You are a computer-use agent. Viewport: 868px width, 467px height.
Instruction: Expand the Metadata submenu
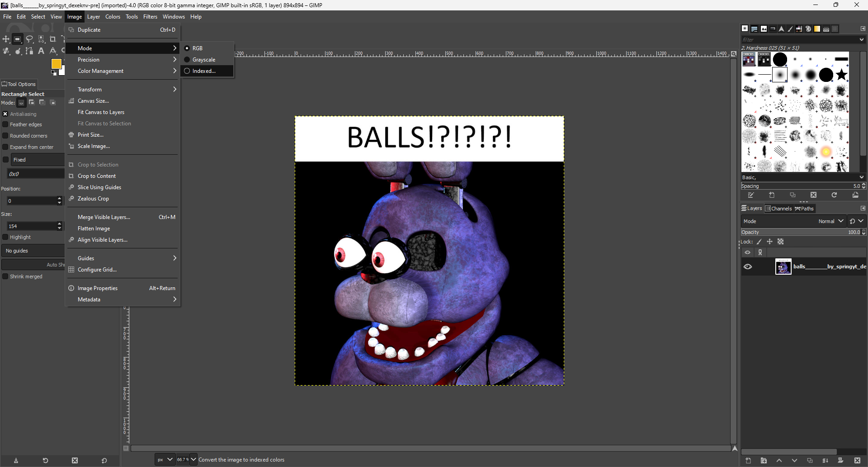(123, 300)
